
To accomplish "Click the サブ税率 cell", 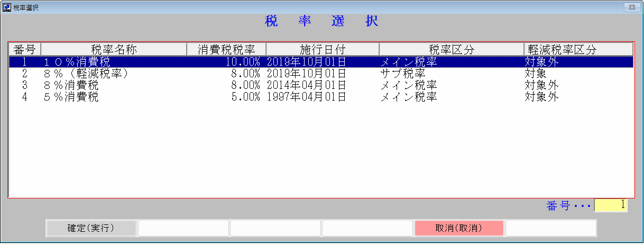I will coord(403,74).
